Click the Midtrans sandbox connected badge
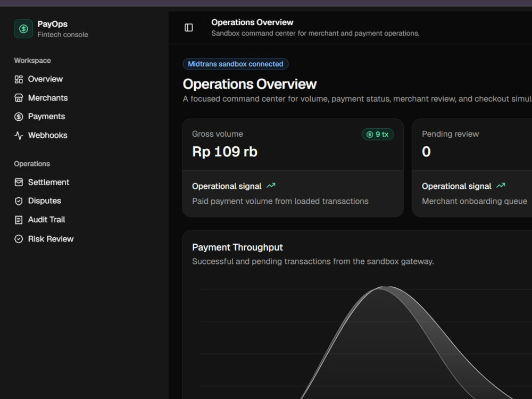 tap(236, 64)
